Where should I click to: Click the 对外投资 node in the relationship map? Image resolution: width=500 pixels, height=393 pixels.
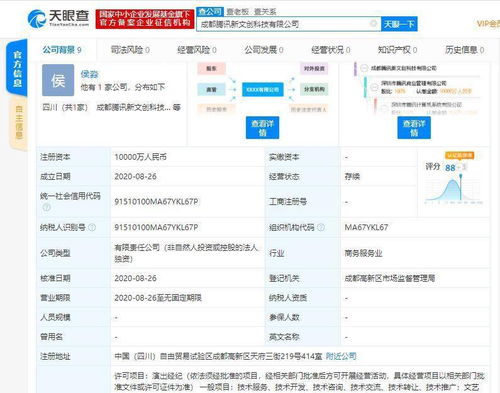coord(314,69)
